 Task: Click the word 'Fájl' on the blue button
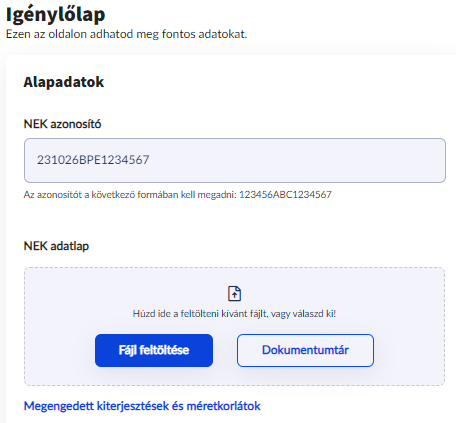(x=127, y=350)
